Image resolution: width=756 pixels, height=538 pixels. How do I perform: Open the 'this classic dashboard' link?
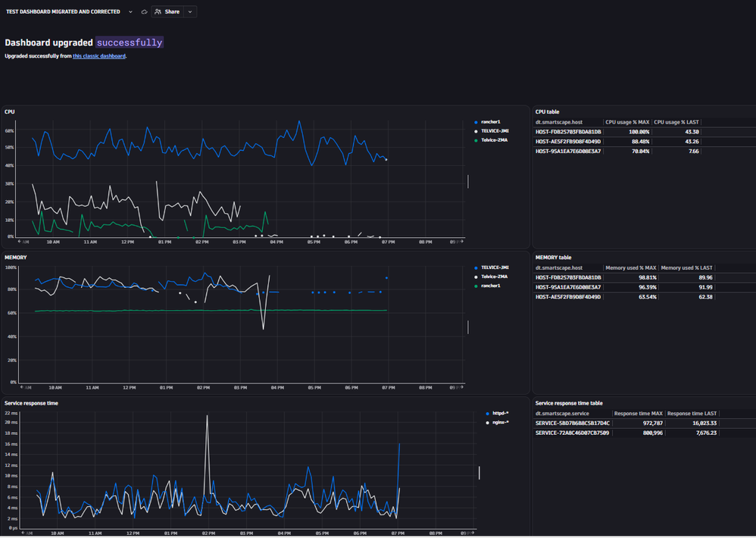[x=98, y=56]
